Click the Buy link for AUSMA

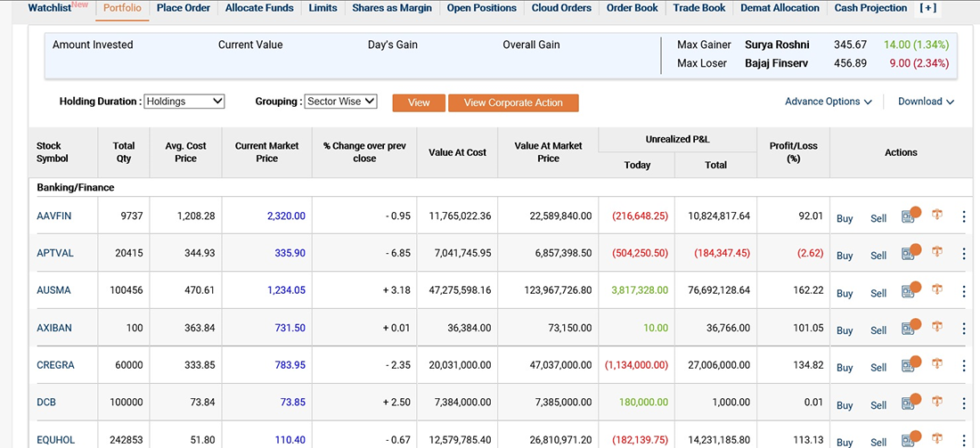[x=845, y=293]
